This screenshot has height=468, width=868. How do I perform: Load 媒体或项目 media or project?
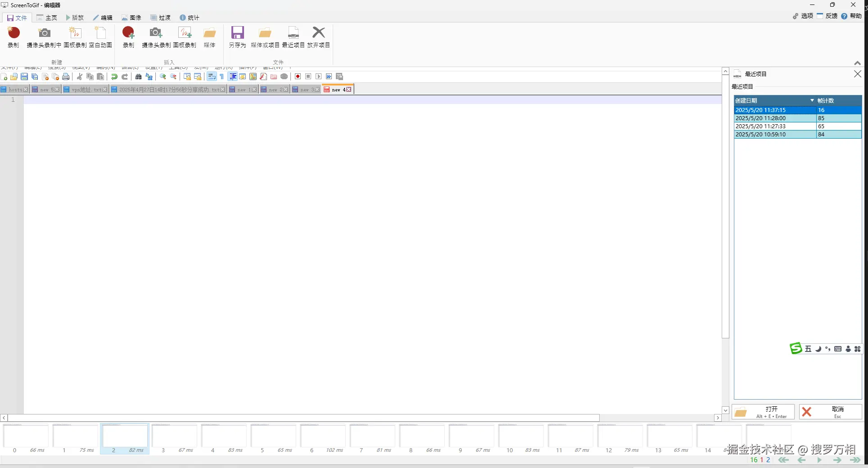[265, 37]
